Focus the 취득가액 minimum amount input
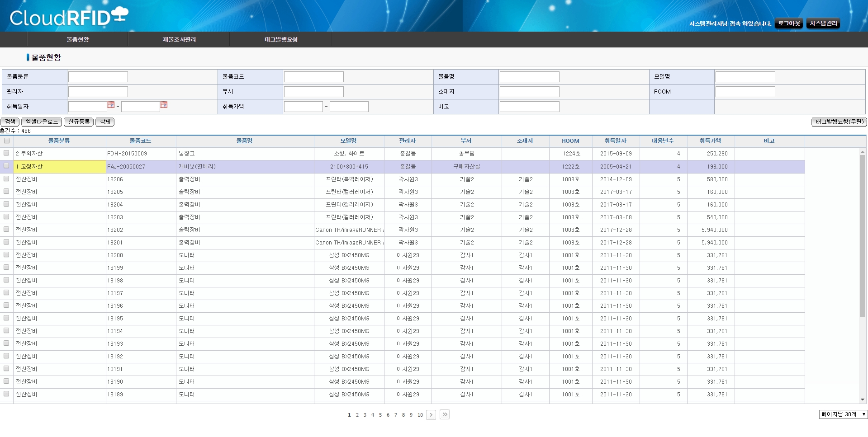This screenshot has width=868, height=437. point(304,107)
